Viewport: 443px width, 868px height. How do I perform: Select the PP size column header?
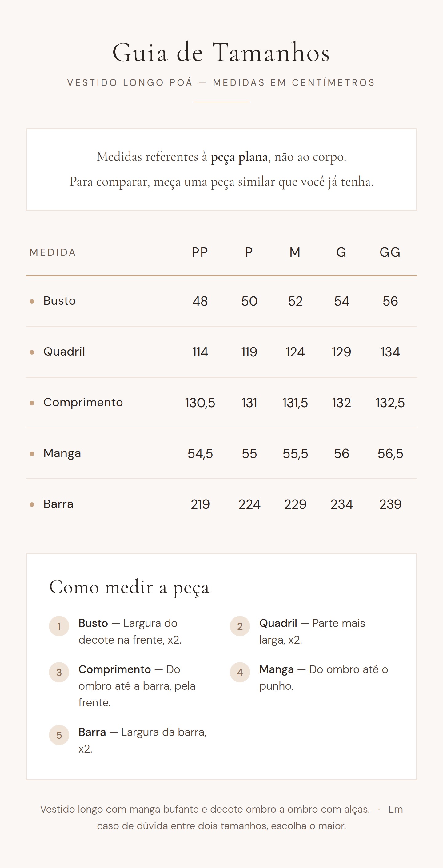point(200,252)
